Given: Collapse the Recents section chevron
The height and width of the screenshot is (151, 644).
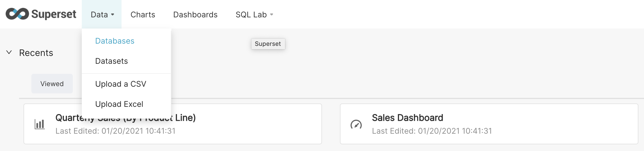Looking at the screenshot, I should [x=9, y=52].
